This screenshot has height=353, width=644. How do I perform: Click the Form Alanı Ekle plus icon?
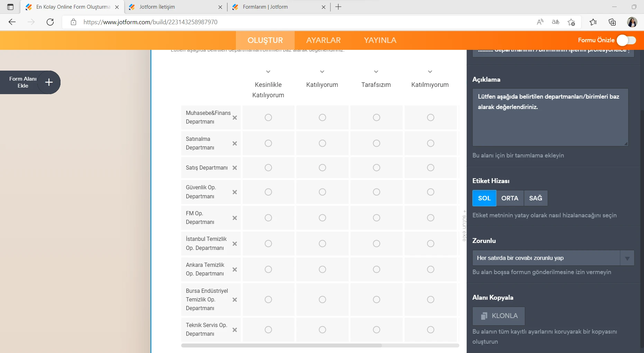pos(49,82)
